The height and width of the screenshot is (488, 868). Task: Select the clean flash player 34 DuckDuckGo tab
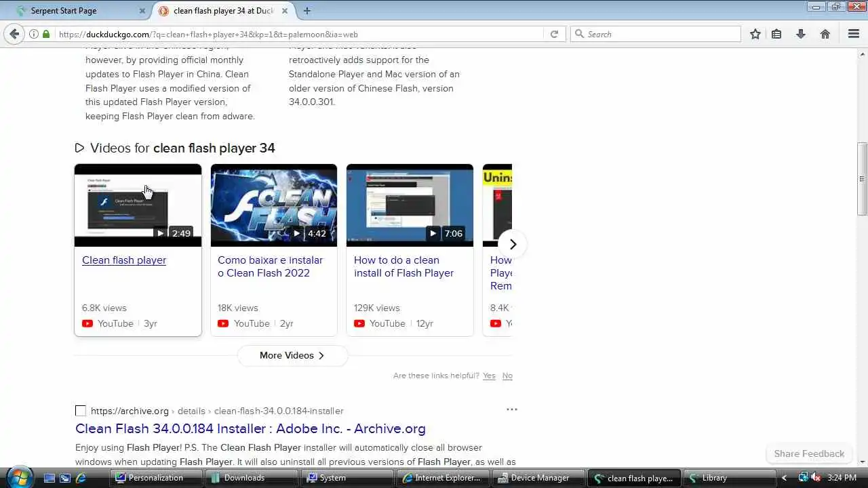[224, 11]
